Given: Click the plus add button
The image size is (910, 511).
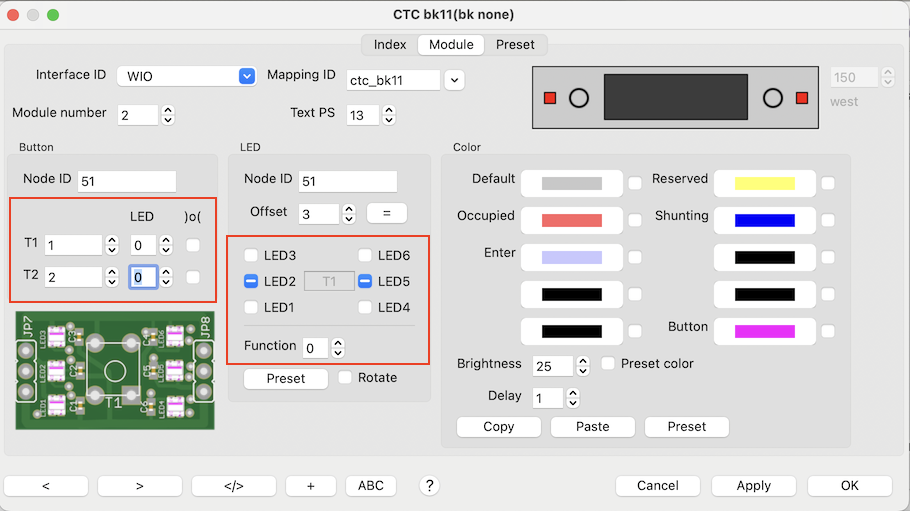Looking at the screenshot, I should pyautogui.click(x=311, y=486).
